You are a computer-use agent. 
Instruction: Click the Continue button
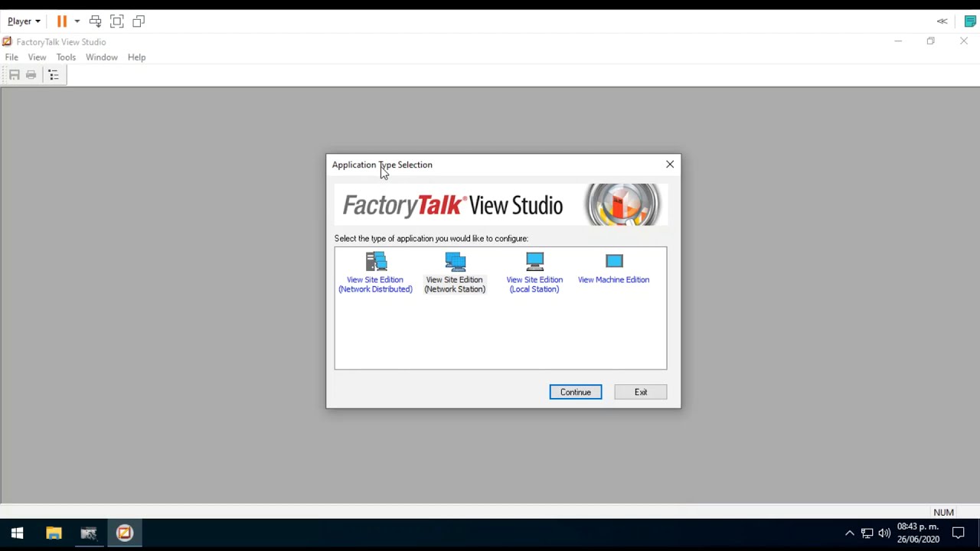coord(576,392)
